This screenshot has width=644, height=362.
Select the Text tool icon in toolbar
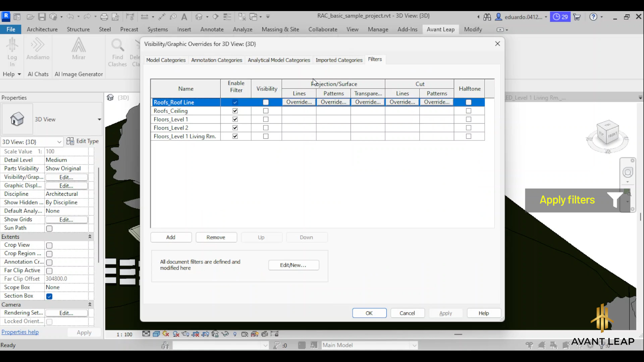(x=184, y=16)
